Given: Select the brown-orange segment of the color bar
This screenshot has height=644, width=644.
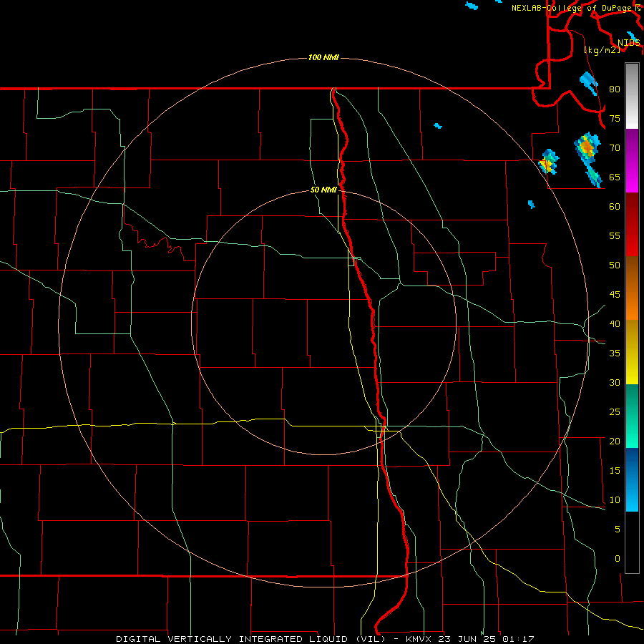Looking at the screenshot, I should [632, 288].
